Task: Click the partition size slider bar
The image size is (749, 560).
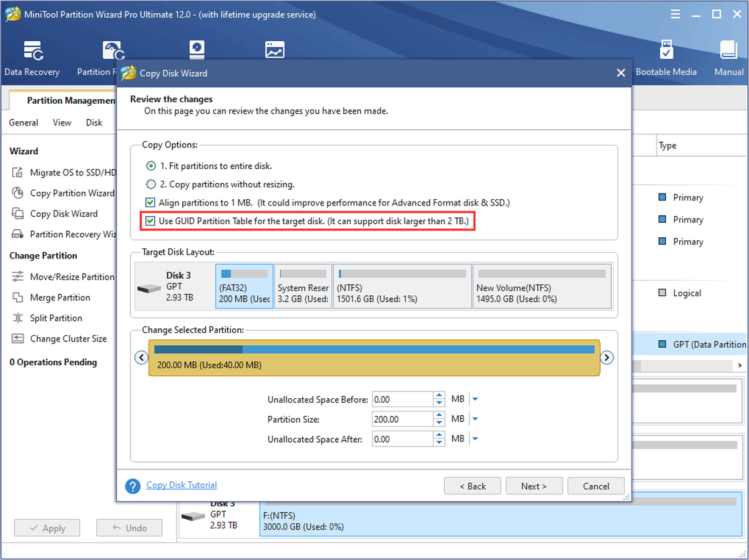Action: click(x=374, y=358)
